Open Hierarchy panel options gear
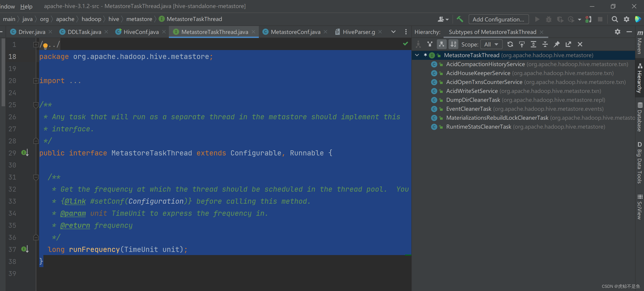 618,32
